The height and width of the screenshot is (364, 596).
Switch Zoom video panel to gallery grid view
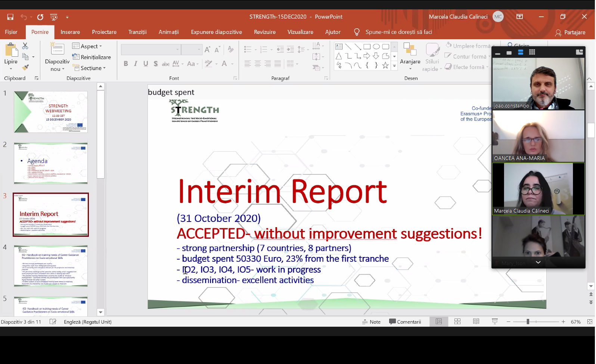click(532, 52)
